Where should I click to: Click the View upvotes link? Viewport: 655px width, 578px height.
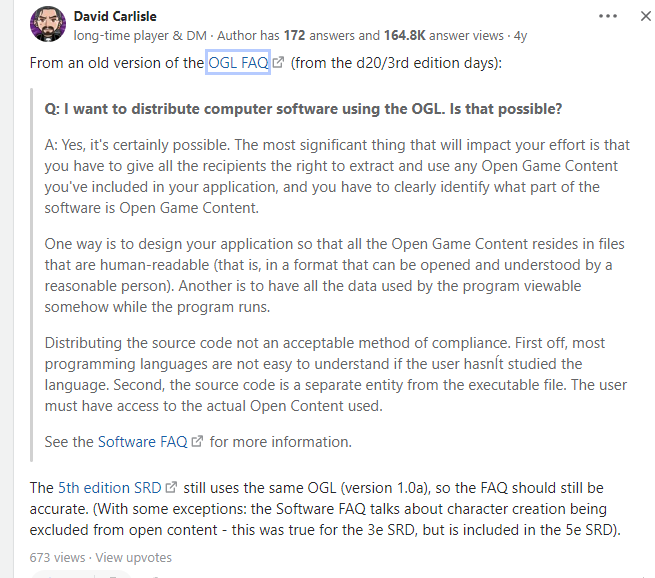coord(134,557)
